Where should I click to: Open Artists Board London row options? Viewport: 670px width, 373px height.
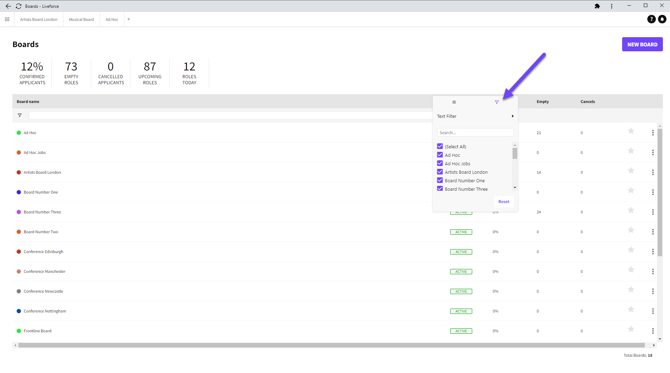[652, 172]
